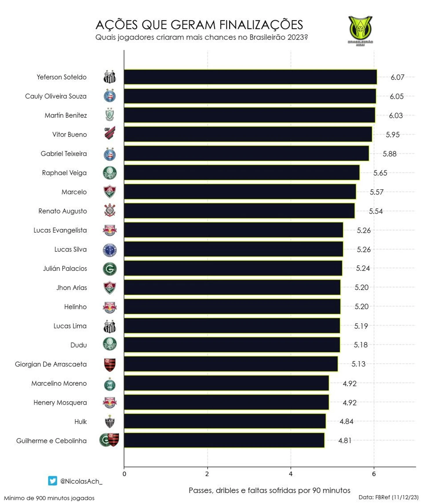The height and width of the screenshot is (504, 423).
Task: Click the Goiás crest beside Julián Palacios
Action: point(110,269)
